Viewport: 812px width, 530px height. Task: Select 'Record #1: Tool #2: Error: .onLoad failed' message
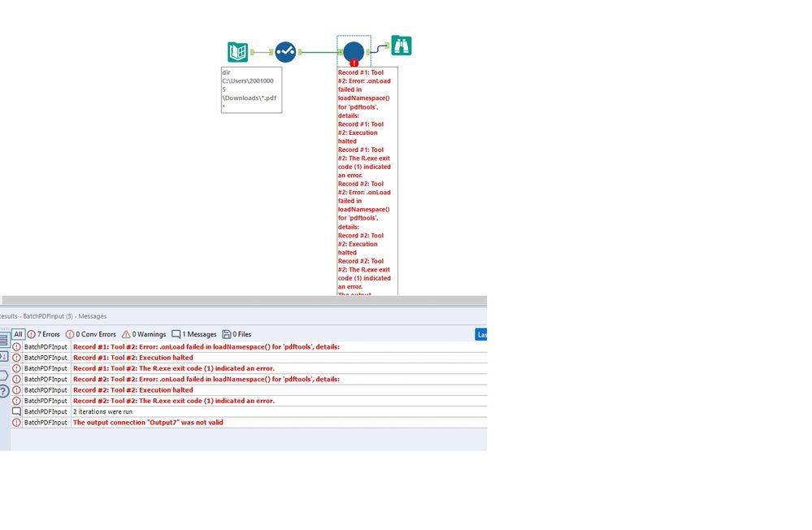pos(206,346)
